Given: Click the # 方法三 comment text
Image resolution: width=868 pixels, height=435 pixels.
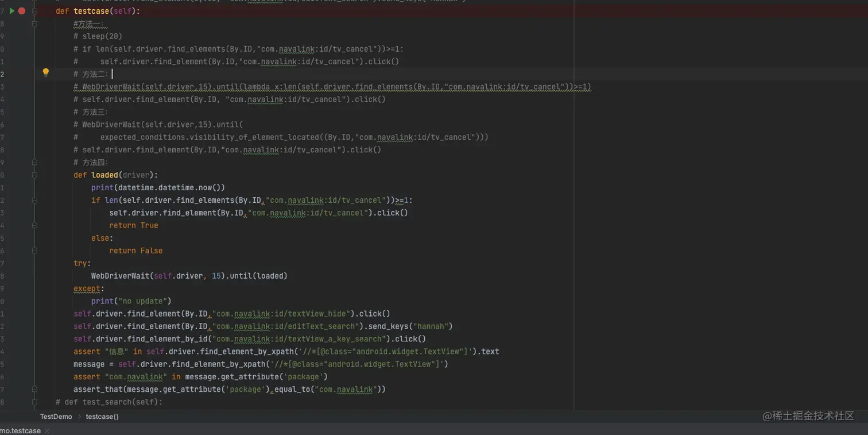Looking at the screenshot, I should point(91,112).
